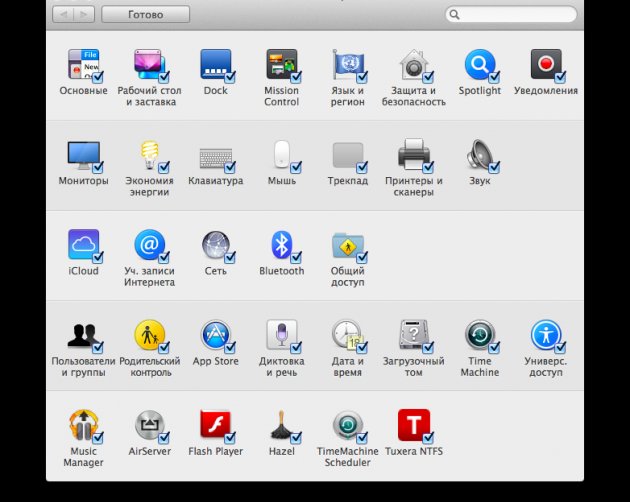The width and height of the screenshot is (630, 502).
Task: Open Загрузочный том disk icon
Action: [x=413, y=334]
